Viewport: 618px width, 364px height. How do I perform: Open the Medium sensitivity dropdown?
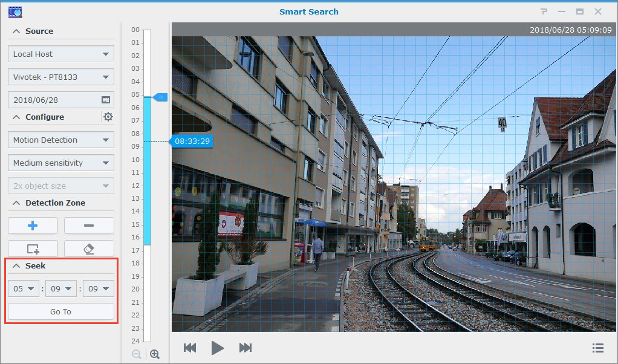(60, 163)
